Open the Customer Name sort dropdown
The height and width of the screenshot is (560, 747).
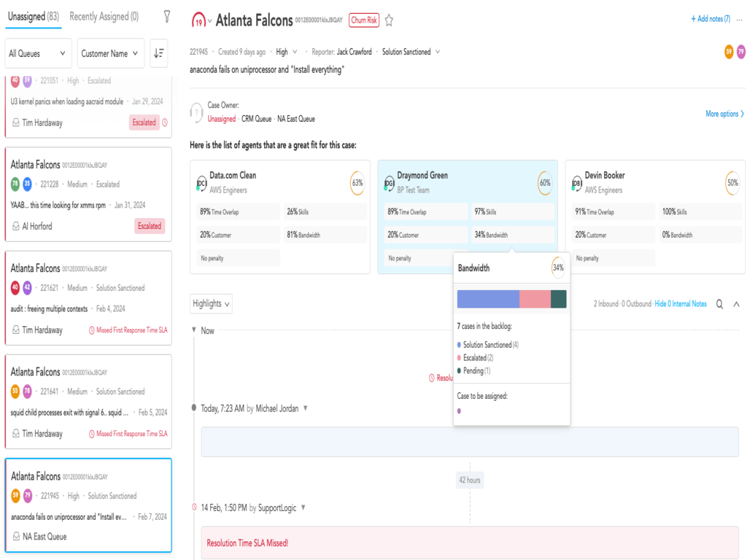(110, 53)
